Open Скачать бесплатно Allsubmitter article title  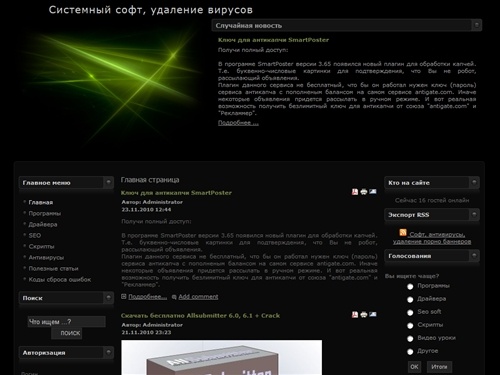pos(200,315)
